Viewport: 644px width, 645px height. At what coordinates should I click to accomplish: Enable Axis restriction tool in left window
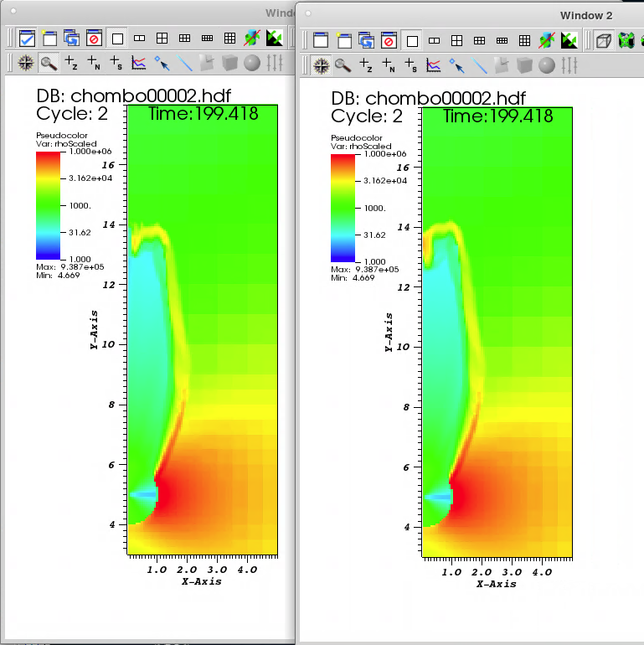(x=275, y=63)
